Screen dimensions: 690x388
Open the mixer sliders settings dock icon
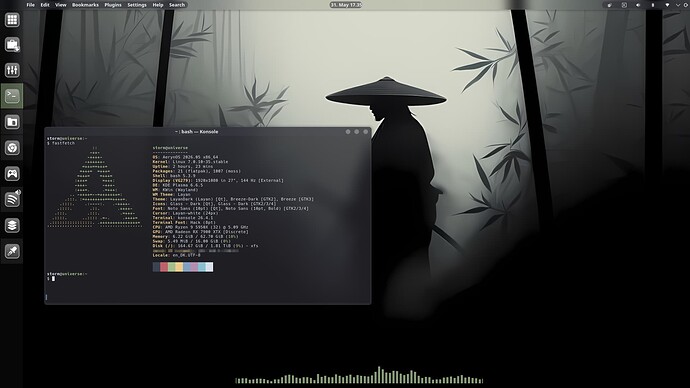coord(12,70)
